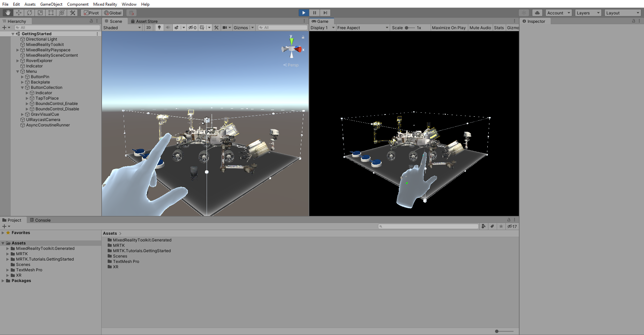This screenshot has width=644, height=335.
Task: Click the Unity Collaborate cloud icon
Action: pyautogui.click(x=537, y=13)
